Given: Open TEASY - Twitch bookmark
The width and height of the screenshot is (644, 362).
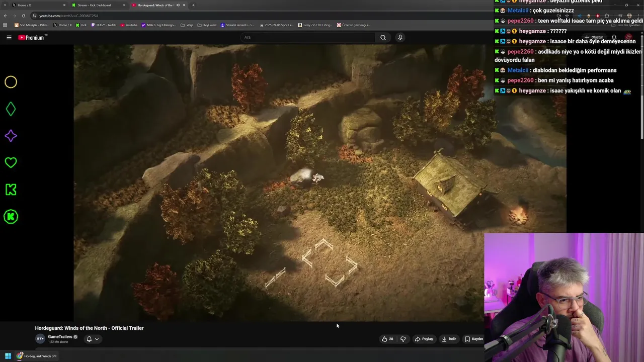Looking at the screenshot, I should (x=104, y=25).
